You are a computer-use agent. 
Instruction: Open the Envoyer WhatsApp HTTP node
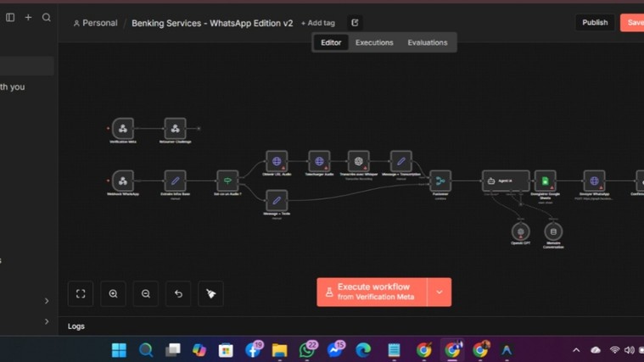click(x=594, y=181)
